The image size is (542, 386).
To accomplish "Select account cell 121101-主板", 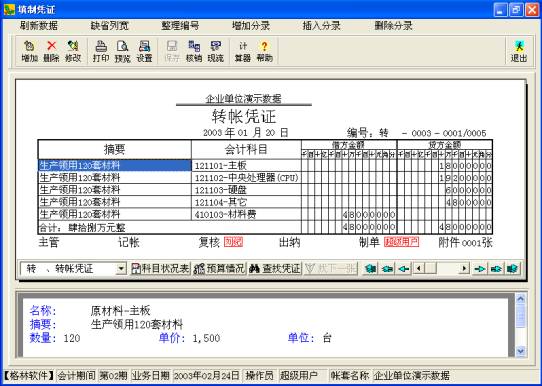I will pos(246,166).
